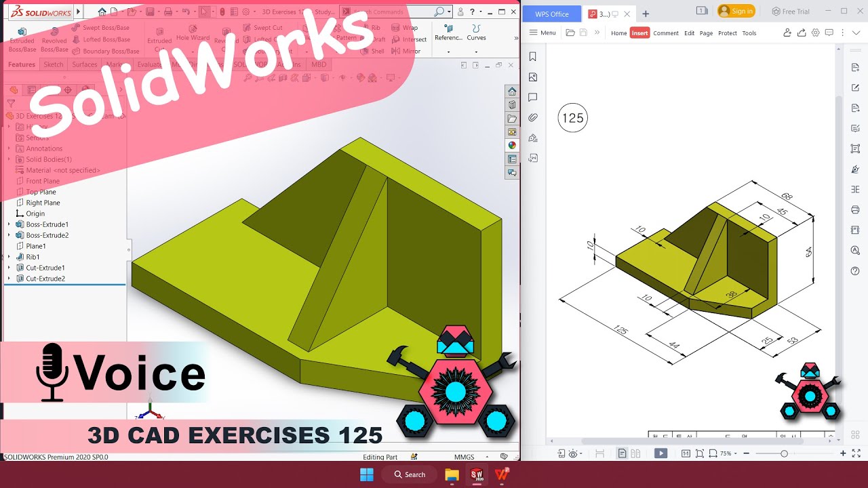
Task: Open the thumbnail panel icon in WPS sidebar
Action: tap(532, 77)
